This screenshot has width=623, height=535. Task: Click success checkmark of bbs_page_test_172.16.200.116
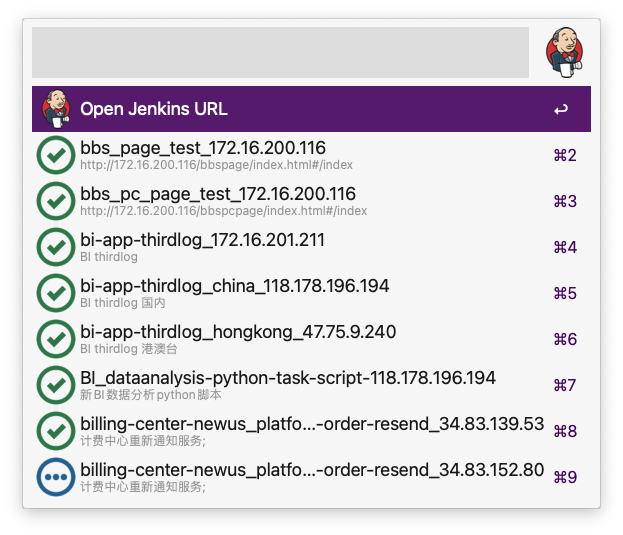[x=56, y=155]
